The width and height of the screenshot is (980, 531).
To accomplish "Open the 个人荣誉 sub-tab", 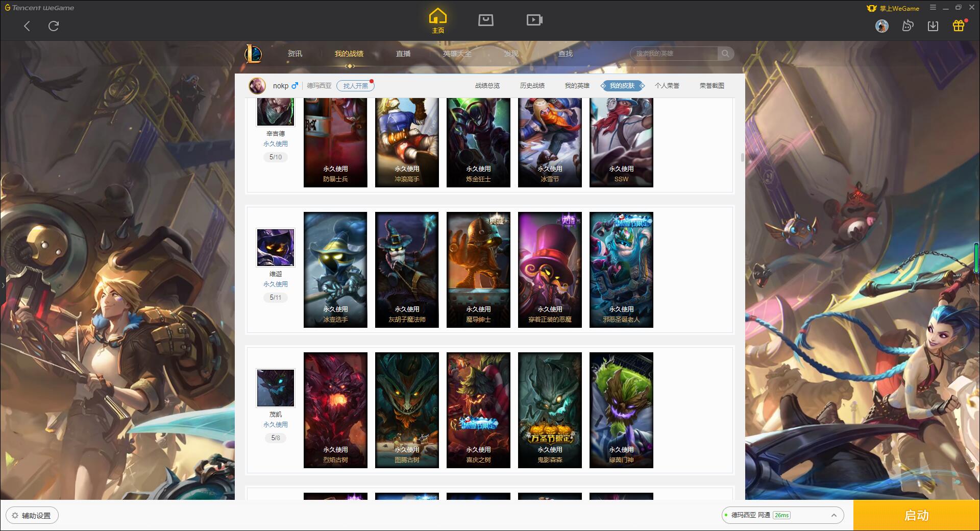I will click(667, 86).
